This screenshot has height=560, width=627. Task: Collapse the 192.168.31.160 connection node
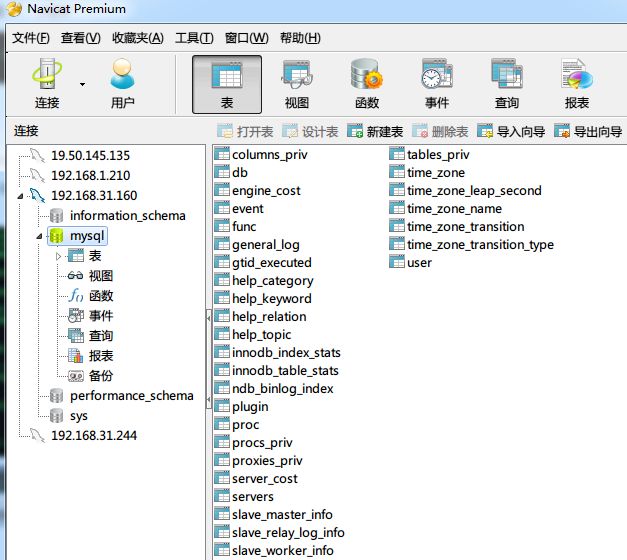click(x=20, y=196)
